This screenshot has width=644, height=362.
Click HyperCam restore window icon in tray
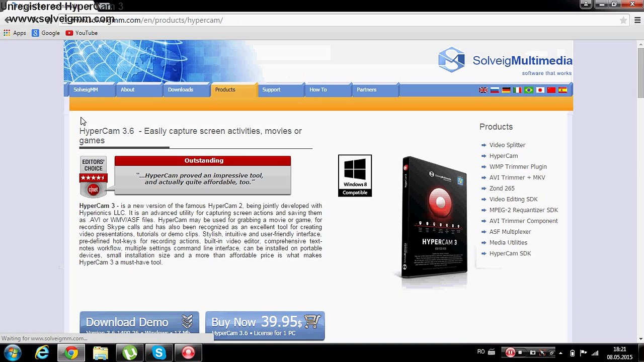pos(552,353)
